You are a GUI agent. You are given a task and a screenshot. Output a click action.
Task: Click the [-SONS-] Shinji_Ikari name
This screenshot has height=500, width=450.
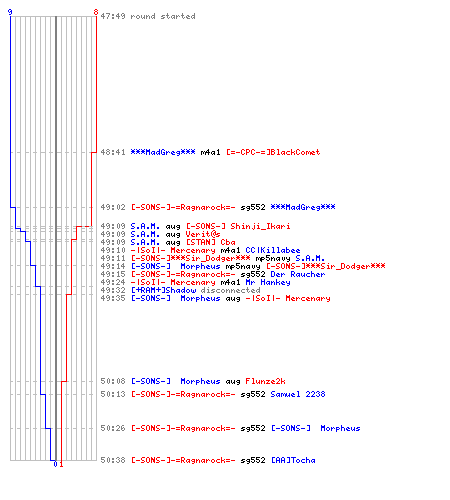click(x=238, y=226)
